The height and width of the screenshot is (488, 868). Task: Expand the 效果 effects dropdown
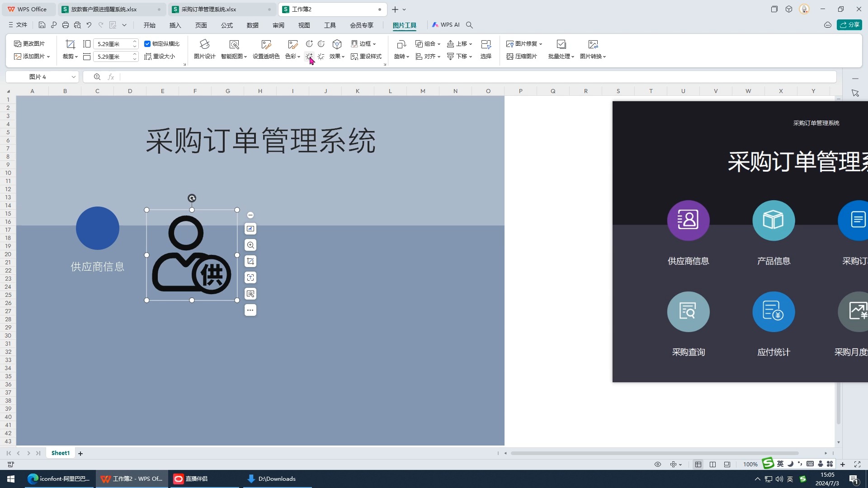(336, 56)
